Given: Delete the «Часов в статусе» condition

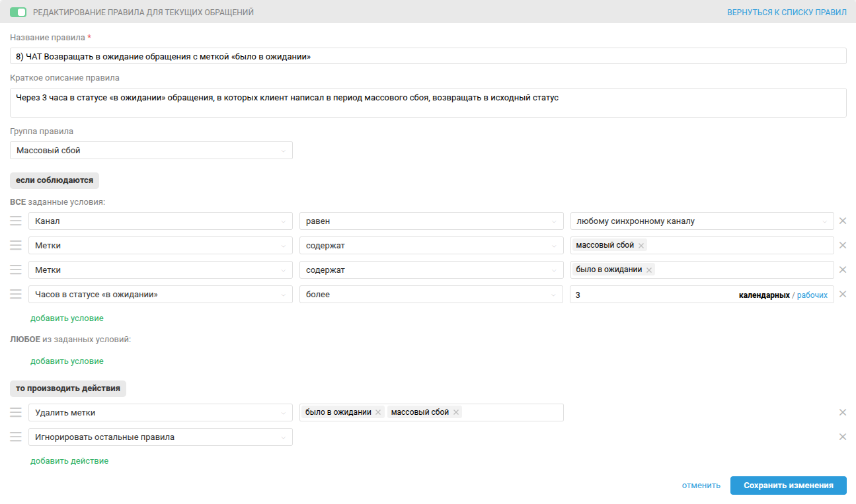Looking at the screenshot, I should point(843,295).
